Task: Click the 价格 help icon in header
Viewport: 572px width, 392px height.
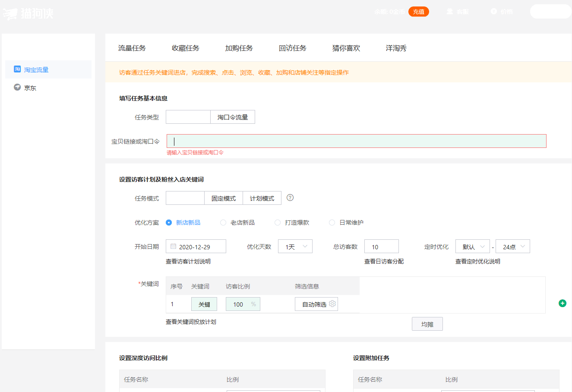Action: click(x=494, y=12)
